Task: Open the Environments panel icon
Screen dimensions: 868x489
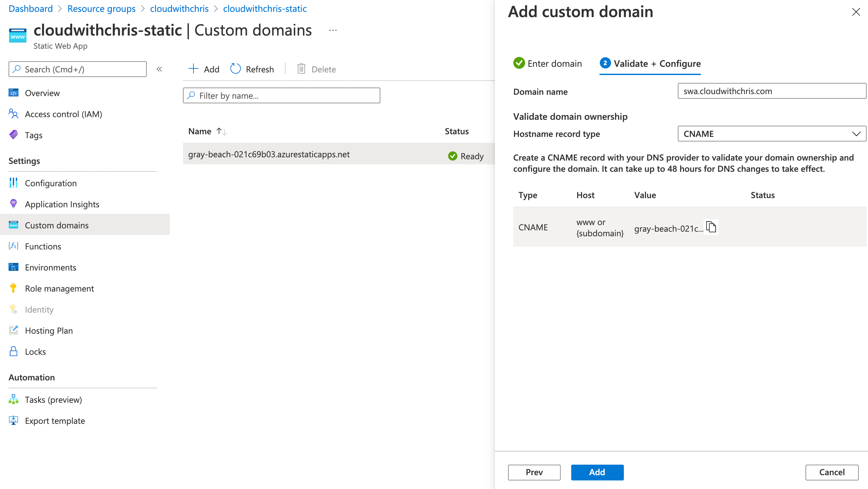Action: pyautogui.click(x=13, y=267)
